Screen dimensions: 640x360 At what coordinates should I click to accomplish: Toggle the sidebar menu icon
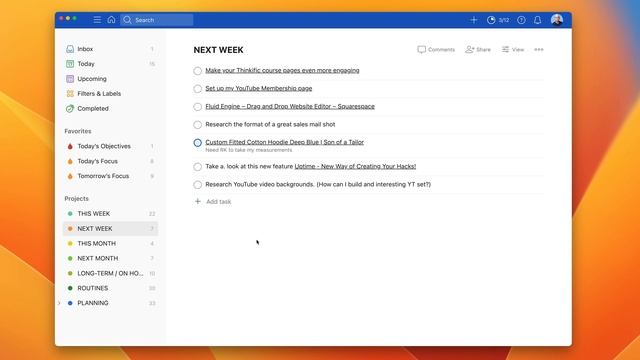97,20
